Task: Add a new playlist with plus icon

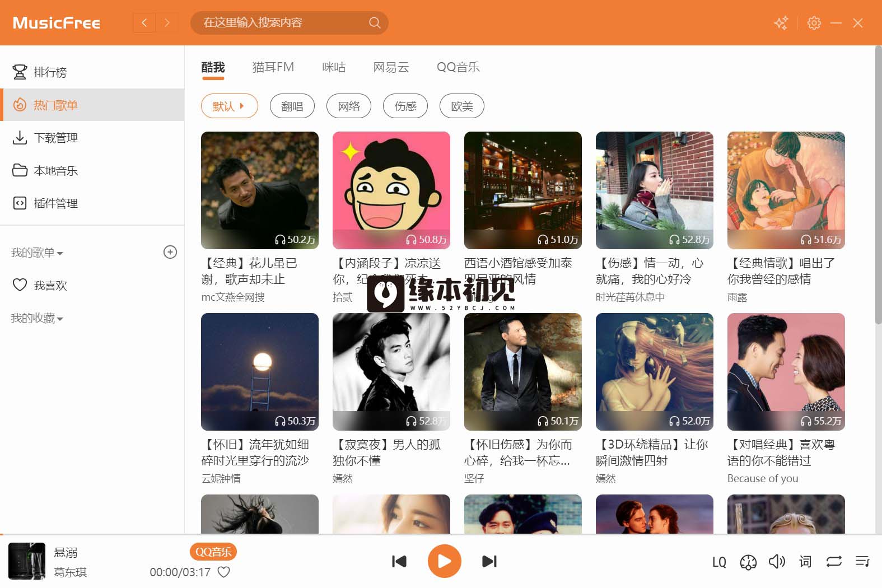Action: coord(170,252)
